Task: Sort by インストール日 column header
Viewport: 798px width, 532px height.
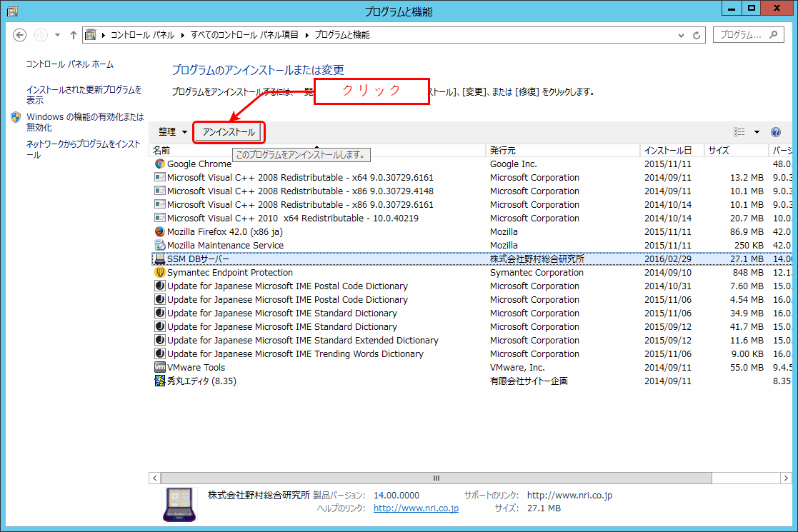Action: click(x=672, y=151)
